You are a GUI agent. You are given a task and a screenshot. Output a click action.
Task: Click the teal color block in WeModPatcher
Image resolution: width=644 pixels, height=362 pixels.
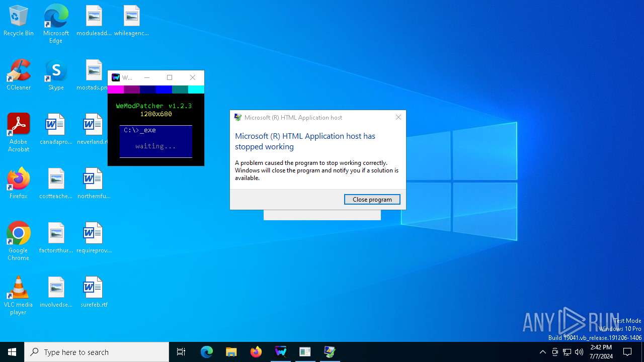(x=180, y=89)
